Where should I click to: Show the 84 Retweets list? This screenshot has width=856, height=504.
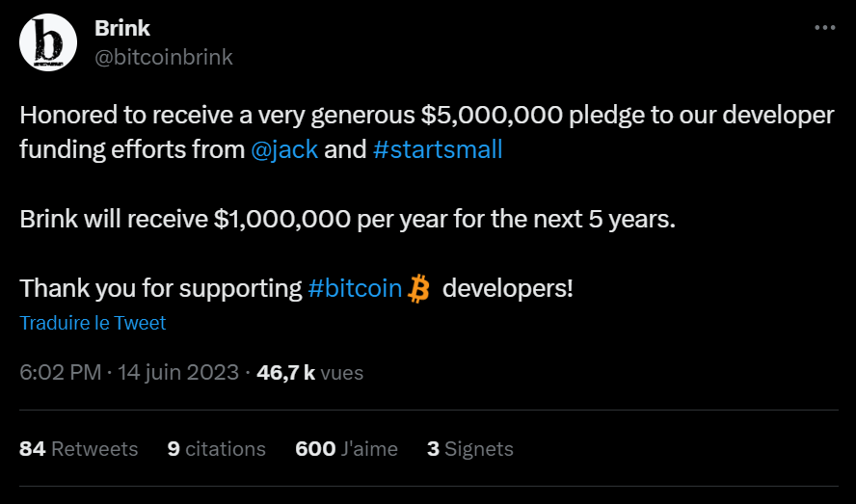[x=79, y=449]
